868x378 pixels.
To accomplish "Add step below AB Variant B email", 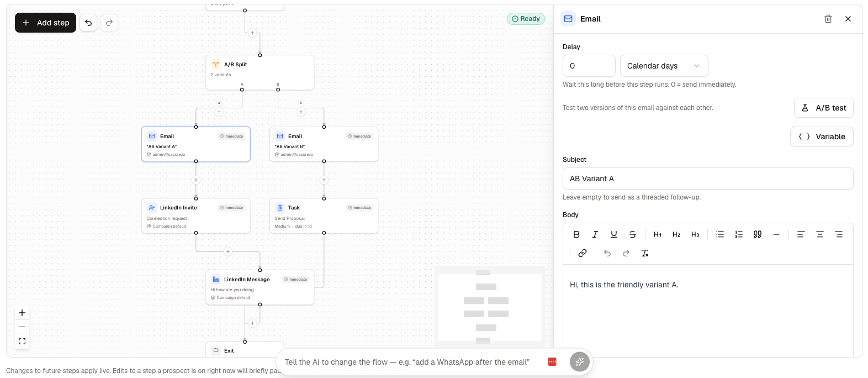I will tap(324, 180).
